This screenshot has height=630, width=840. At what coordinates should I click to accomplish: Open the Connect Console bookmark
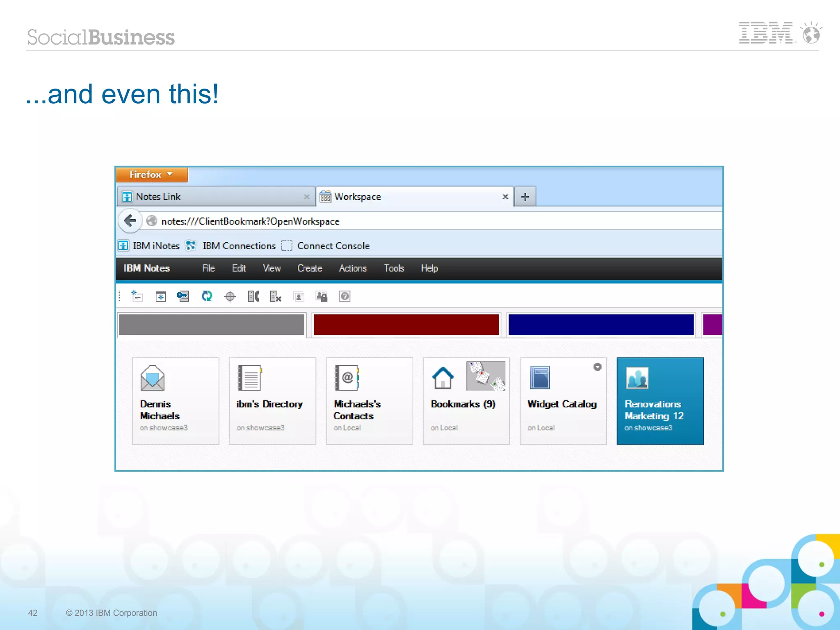[x=326, y=246]
